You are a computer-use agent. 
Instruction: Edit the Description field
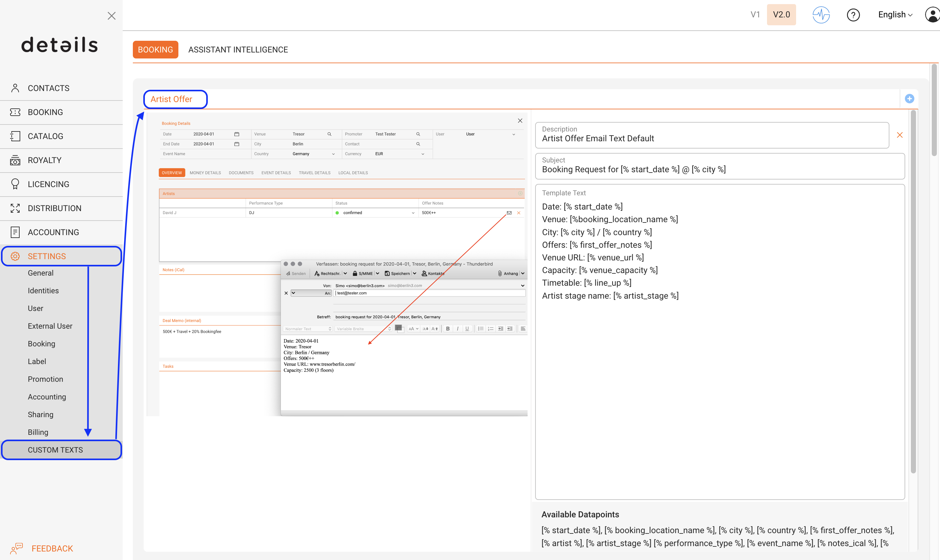coord(712,135)
